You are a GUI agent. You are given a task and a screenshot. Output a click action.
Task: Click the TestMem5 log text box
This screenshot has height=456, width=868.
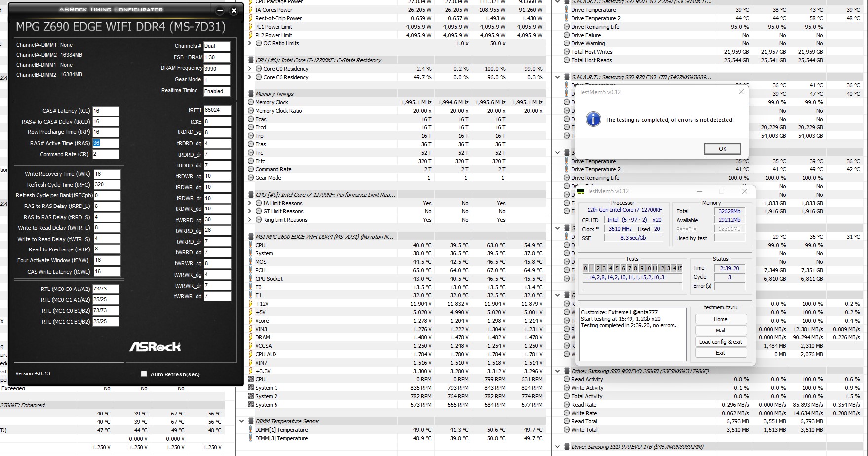tap(632, 334)
